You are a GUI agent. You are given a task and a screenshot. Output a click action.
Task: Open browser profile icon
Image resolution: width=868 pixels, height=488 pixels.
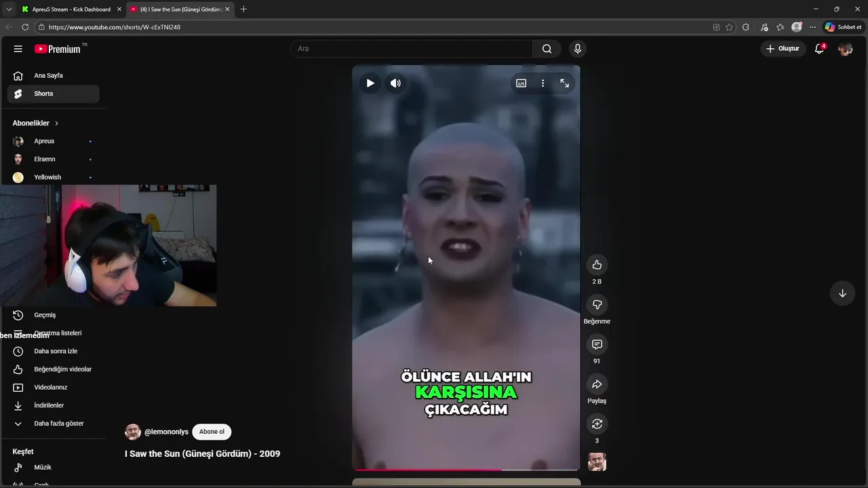tap(797, 27)
